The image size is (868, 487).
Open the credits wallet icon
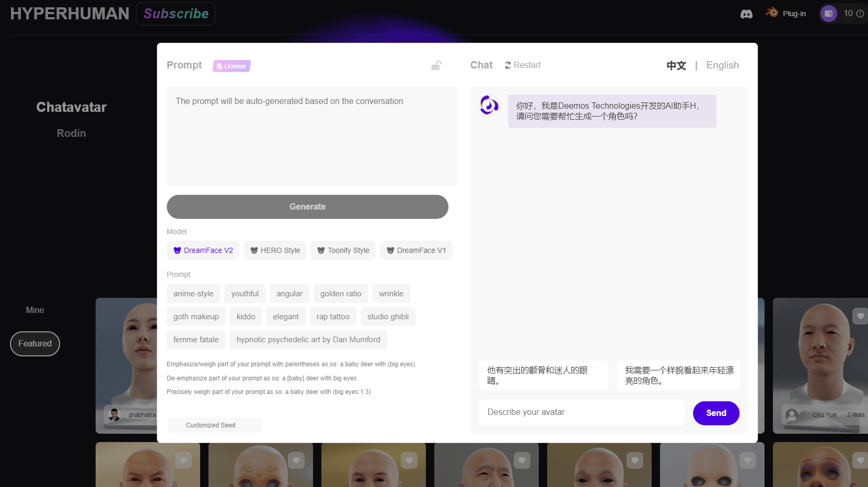pos(828,14)
